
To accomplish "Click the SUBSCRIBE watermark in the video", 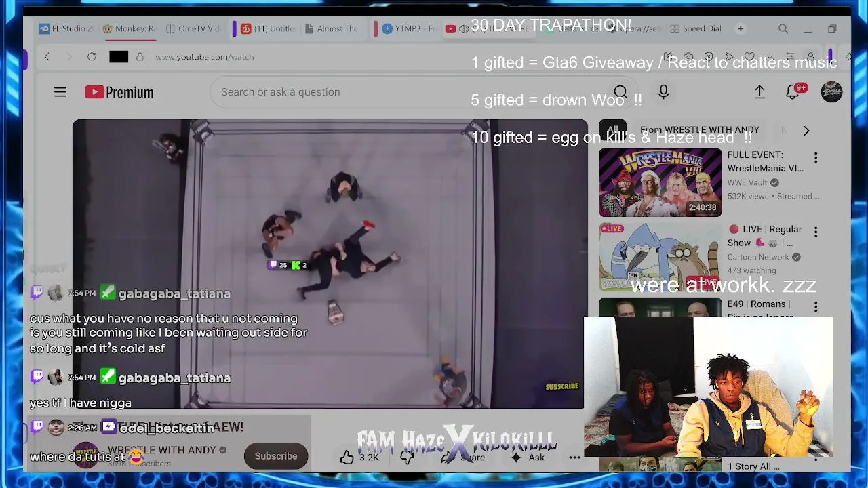I will [562, 386].
